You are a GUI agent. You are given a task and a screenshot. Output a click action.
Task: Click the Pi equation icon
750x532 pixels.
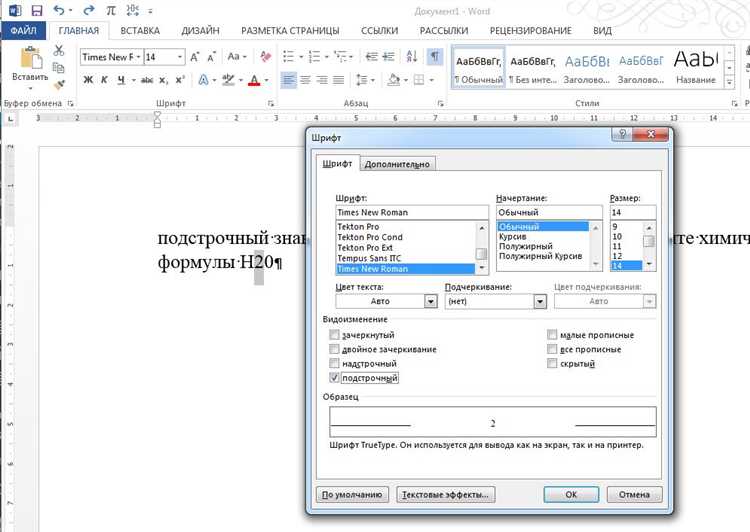point(110,11)
